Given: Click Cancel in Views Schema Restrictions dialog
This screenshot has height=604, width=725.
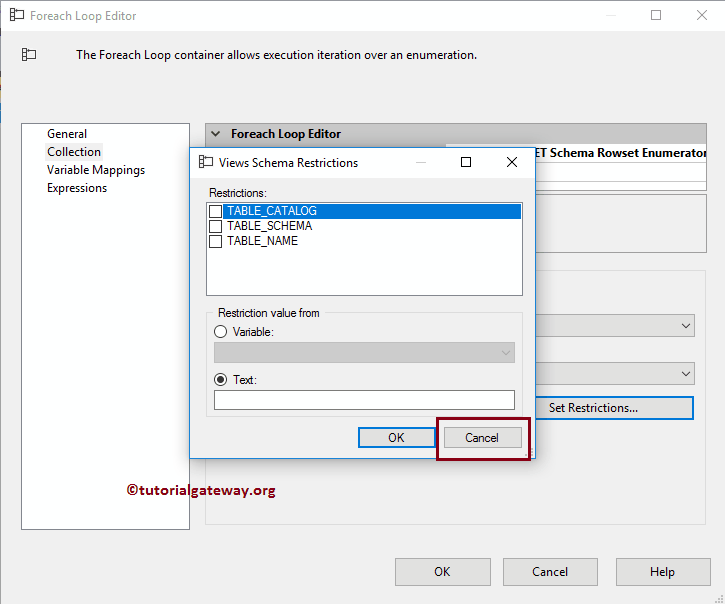Looking at the screenshot, I should pos(482,438).
